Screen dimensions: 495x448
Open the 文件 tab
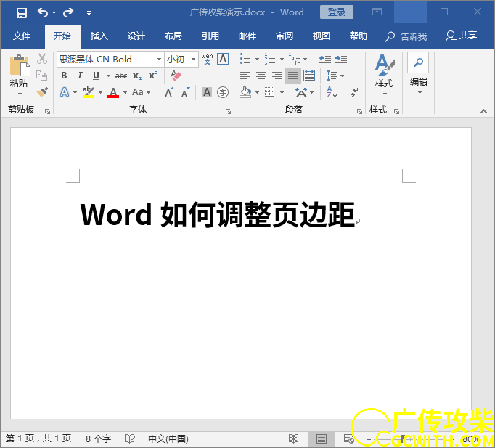coord(22,36)
